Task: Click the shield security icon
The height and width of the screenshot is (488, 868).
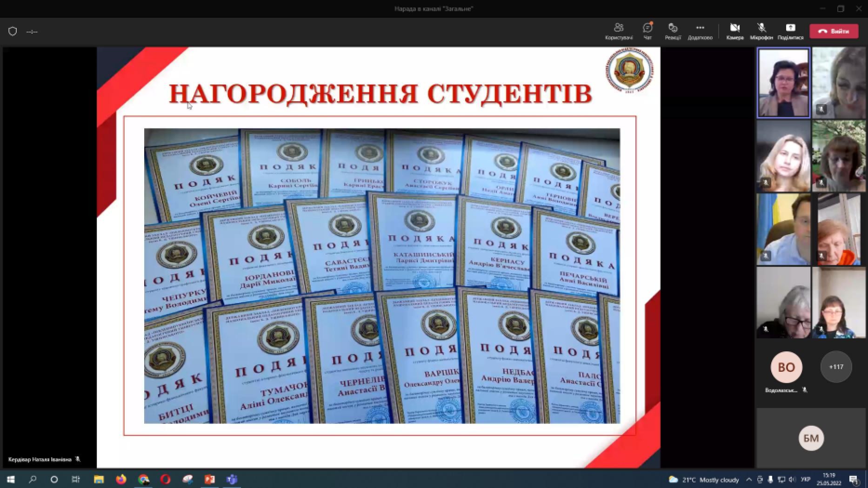Action: pos(13,31)
